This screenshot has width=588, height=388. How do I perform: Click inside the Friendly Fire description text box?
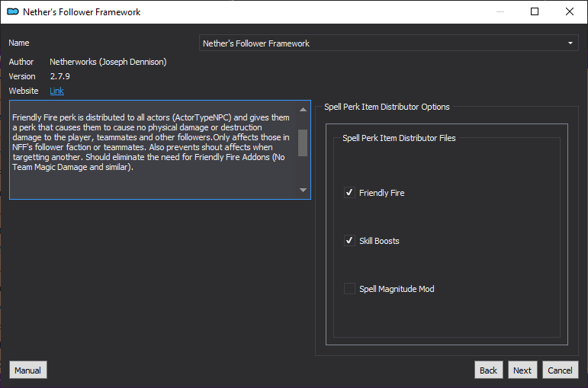[160, 149]
